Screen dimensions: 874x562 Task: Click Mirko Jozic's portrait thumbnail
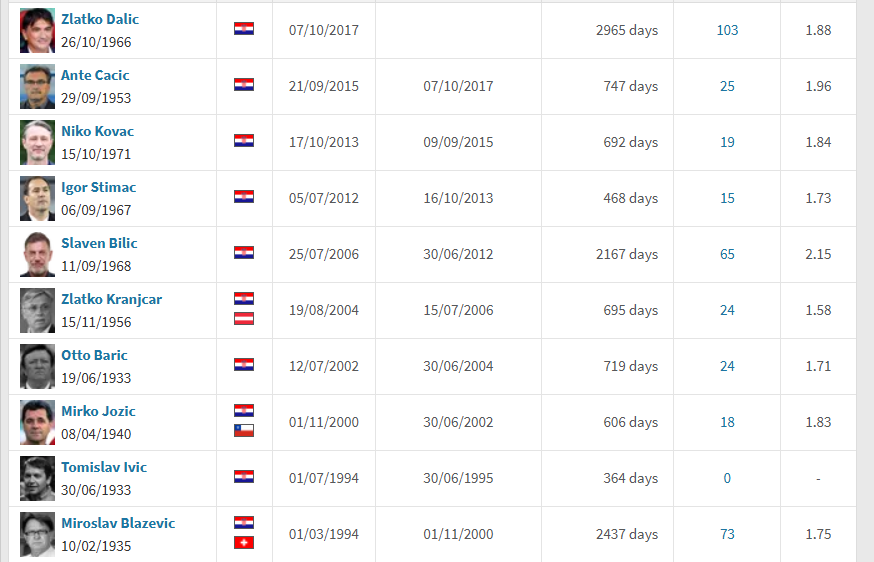tap(37, 422)
